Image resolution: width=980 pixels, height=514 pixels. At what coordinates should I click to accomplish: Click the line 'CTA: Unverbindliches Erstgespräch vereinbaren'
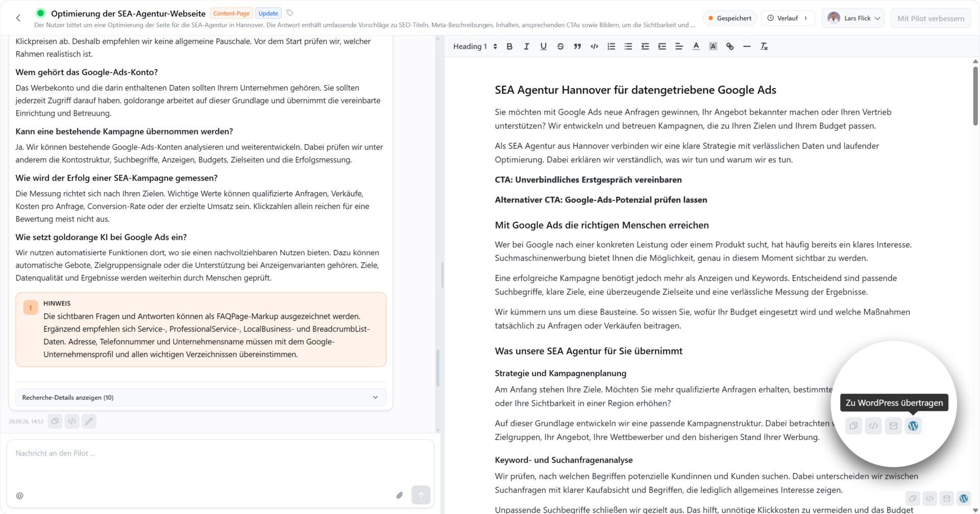[x=588, y=179]
